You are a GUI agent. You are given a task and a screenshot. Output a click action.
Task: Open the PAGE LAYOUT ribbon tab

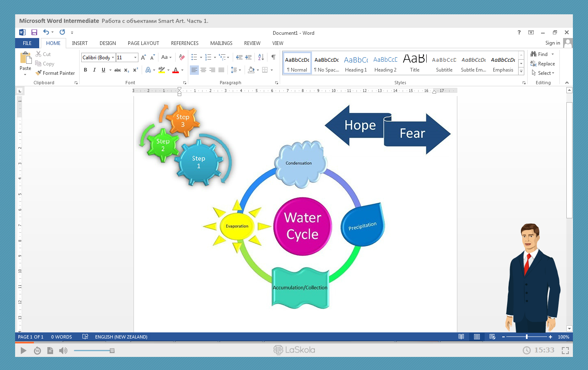click(143, 43)
